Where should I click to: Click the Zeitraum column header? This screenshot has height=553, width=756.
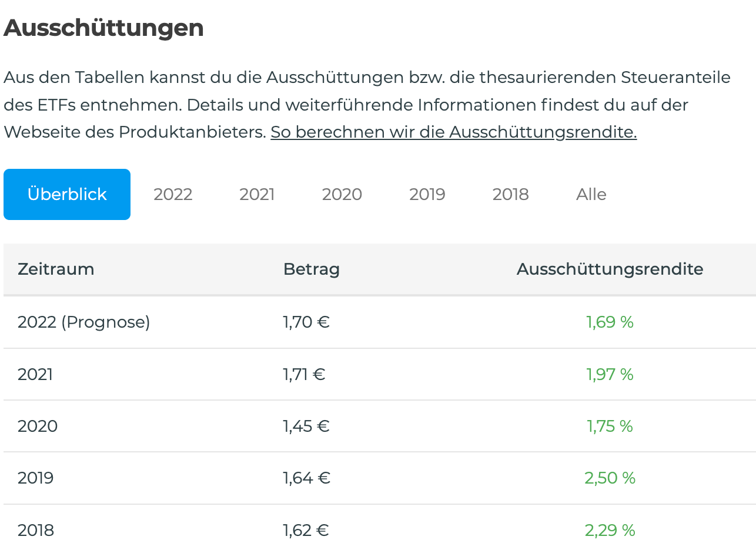pyautogui.click(x=56, y=269)
